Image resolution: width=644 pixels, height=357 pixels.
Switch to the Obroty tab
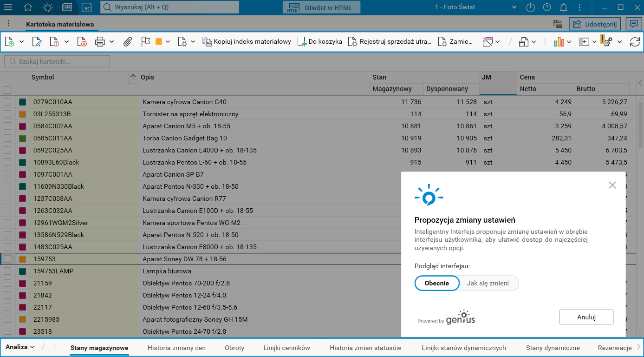click(x=234, y=348)
